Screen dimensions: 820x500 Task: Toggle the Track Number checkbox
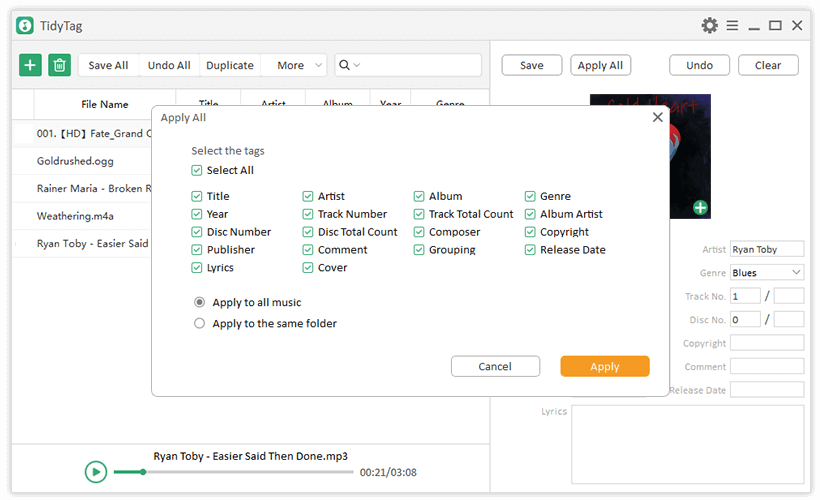pyautogui.click(x=308, y=214)
